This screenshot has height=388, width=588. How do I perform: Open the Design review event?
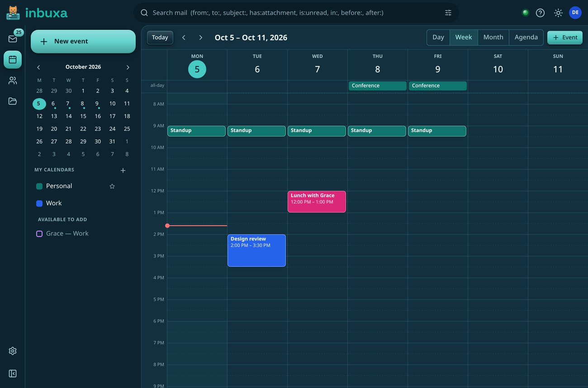[x=256, y=251]
